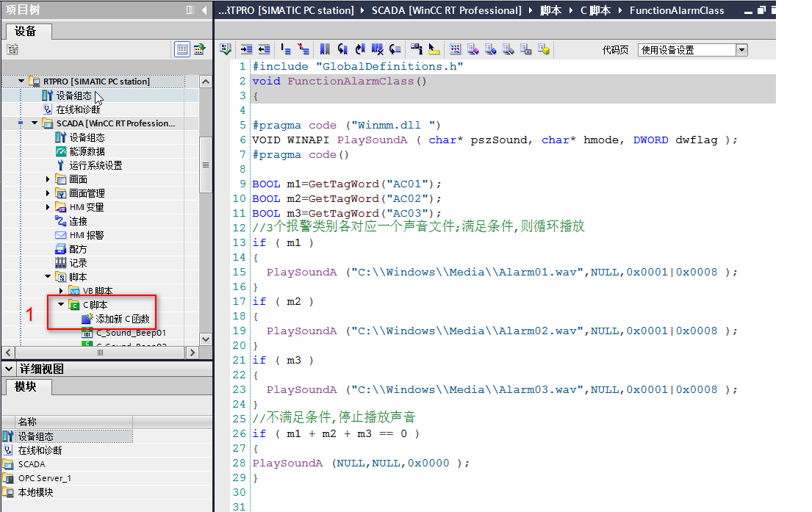Collapse the SCADA WinCC RT node
Viewport: 812px width, 512px height.
pos(35,123)
